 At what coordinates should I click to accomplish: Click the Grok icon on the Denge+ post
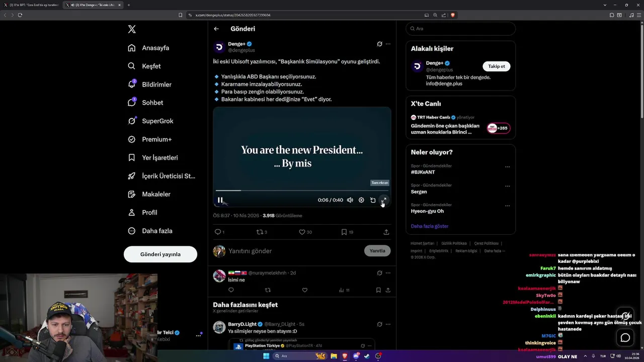[379, 44]
